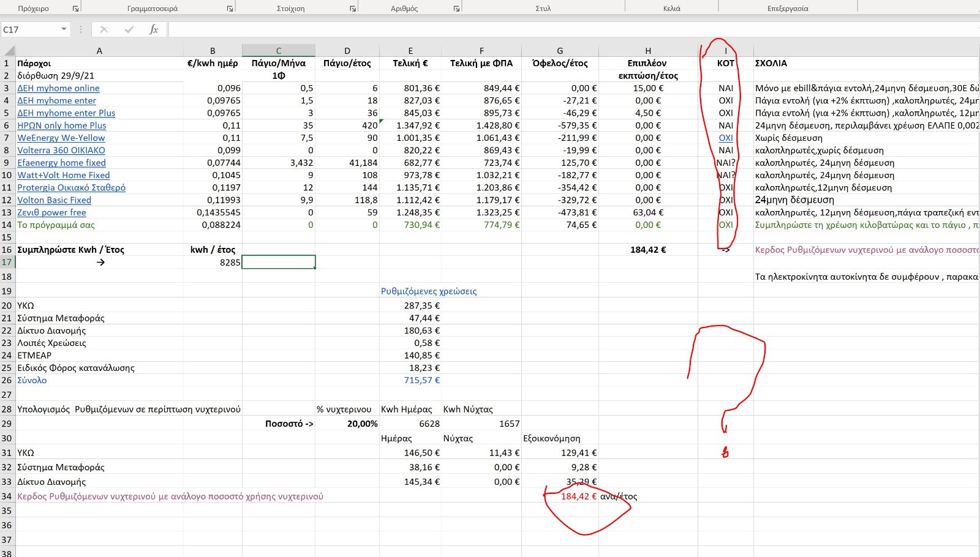Viewport: 980px width, 557px height.
Task: Select column G header
Action: [560, 51]
